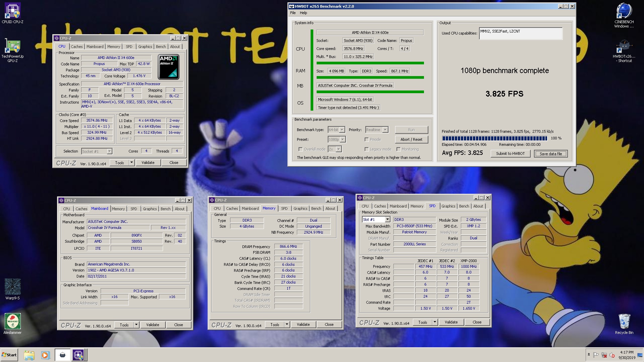Viewport: 644px width, 362px height.
Task: Click the Windows Start button
Action: [x=9, y=355]
